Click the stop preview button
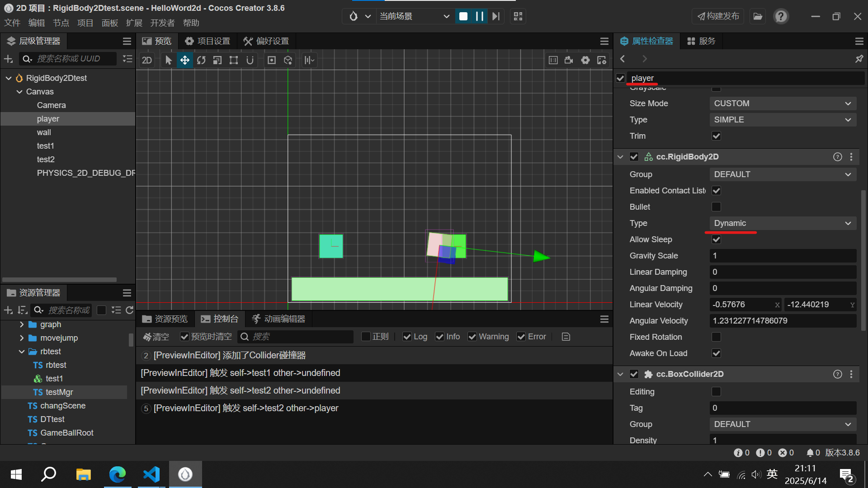 [x=463, y=16]
